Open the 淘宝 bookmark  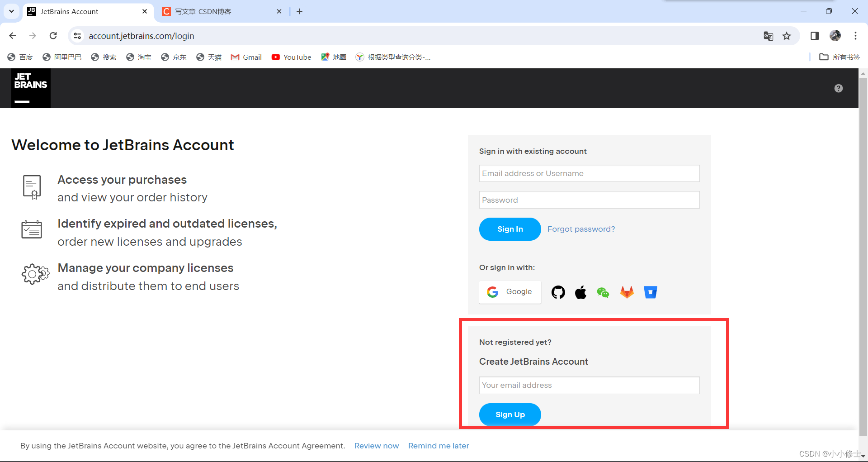click(139, 57)
